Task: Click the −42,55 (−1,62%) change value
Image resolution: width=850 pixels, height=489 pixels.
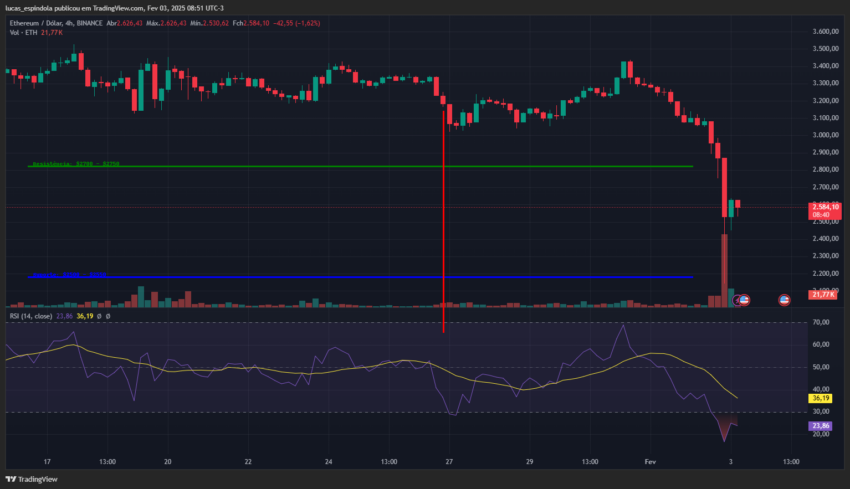Action: click(297, 23)
